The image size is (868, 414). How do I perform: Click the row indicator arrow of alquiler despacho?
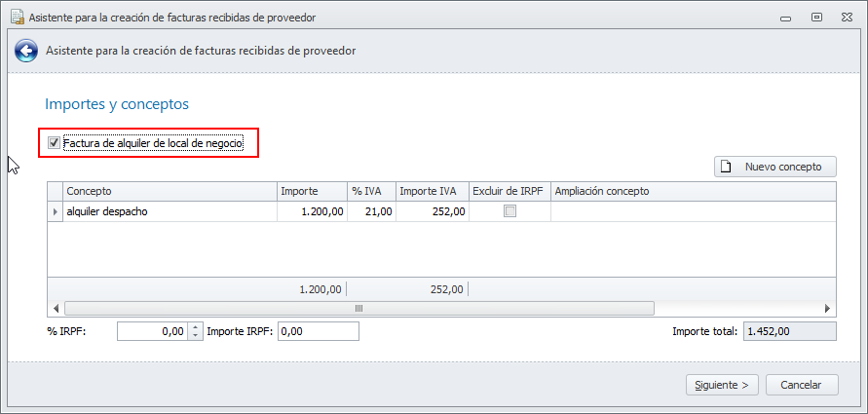(x=55, y=211)
